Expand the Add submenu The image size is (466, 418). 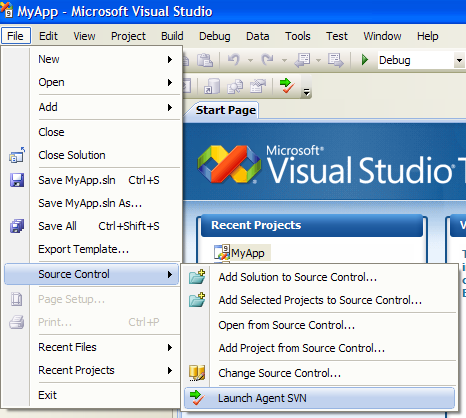pos(92,107)
